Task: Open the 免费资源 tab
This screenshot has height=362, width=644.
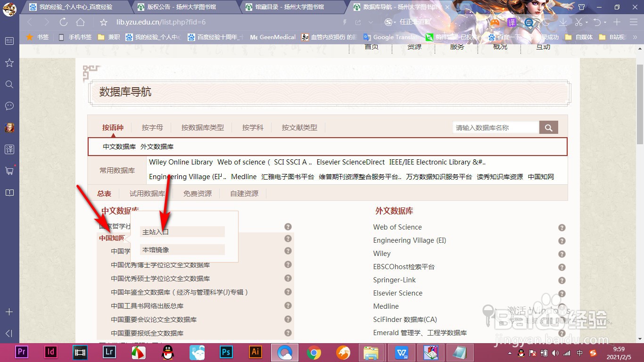Action: click(x=198, y=193)
